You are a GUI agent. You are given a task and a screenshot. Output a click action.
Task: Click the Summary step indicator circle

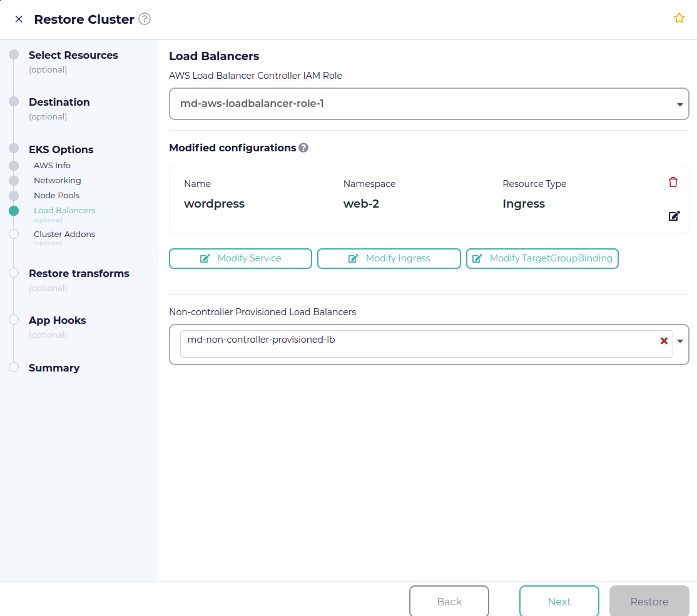pos(14,368)
